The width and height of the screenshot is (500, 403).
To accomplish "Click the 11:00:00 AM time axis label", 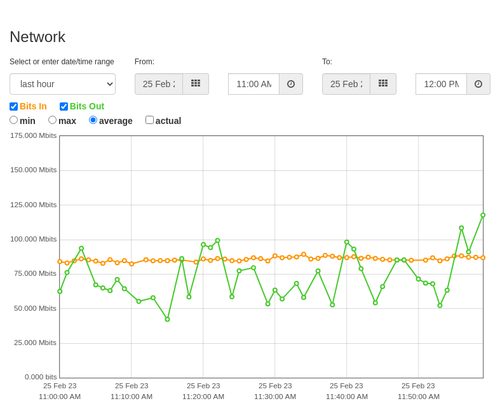I will (x=60, y=397).
